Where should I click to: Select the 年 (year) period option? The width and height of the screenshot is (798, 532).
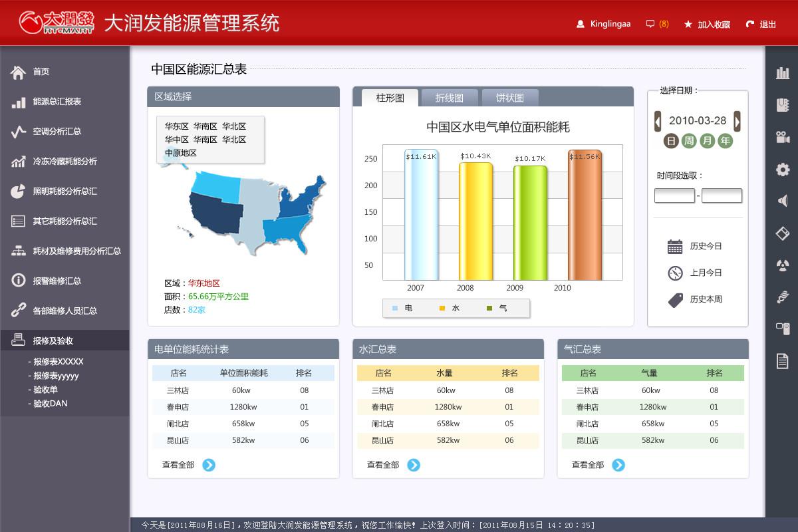pyautogui.click(x=725, y=141)
